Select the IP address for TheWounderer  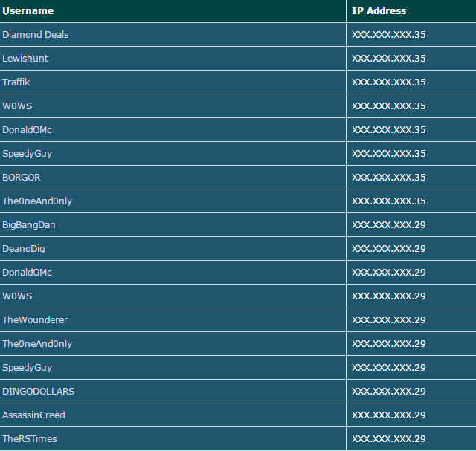(389, 320)
